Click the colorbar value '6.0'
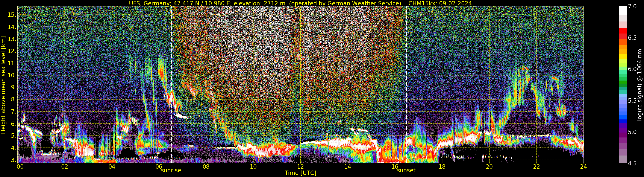This screenshot has width=644, height=177. (x=632, y=69)
